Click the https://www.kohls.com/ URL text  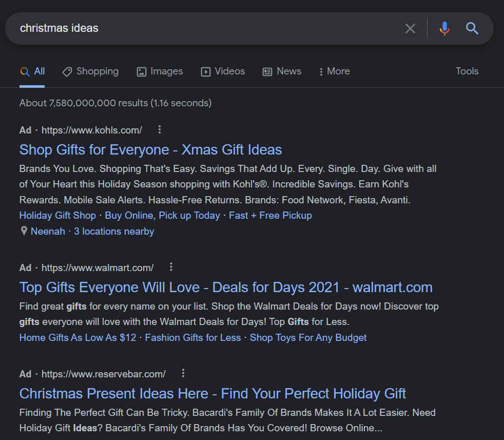coord(91,130)
